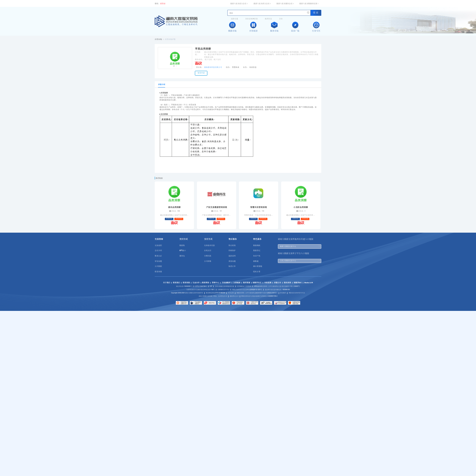Open the 我要入驻为需方会员 link

tap(239, 4)
